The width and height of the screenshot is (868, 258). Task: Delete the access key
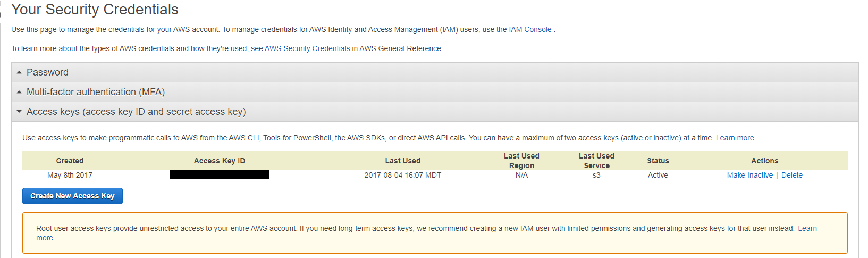[791, 175]
